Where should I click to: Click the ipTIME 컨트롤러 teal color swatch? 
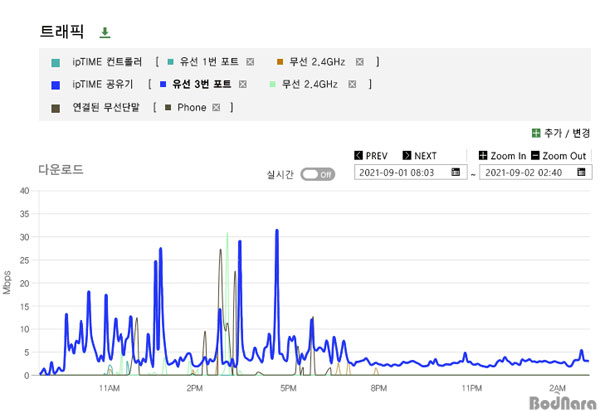[56, 63]
